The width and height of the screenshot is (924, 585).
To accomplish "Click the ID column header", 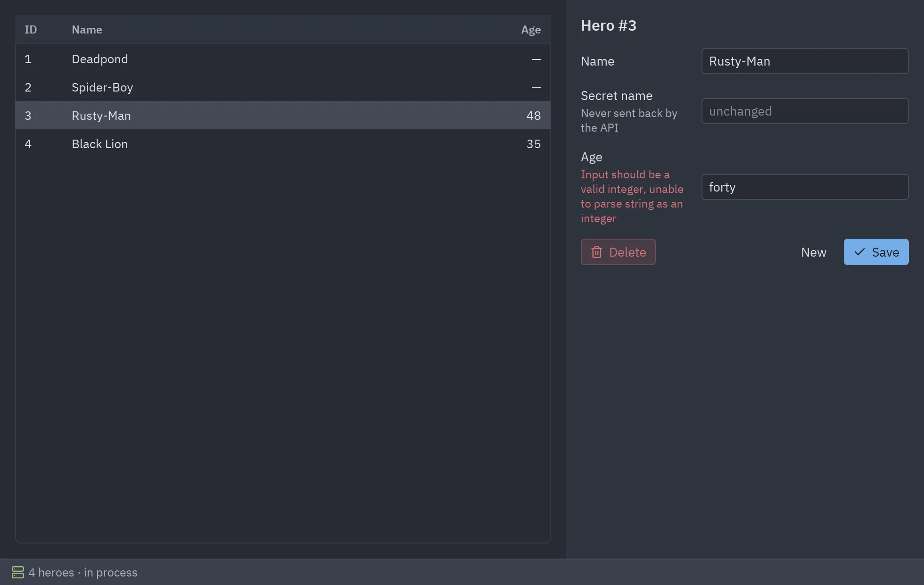I will point(31,30).
